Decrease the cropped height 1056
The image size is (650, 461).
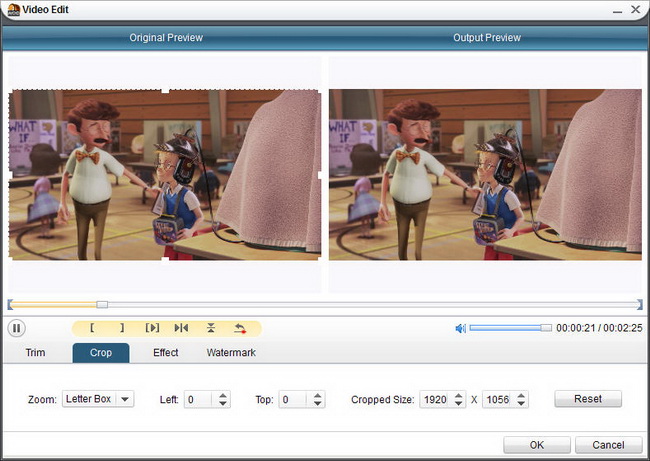521,403
